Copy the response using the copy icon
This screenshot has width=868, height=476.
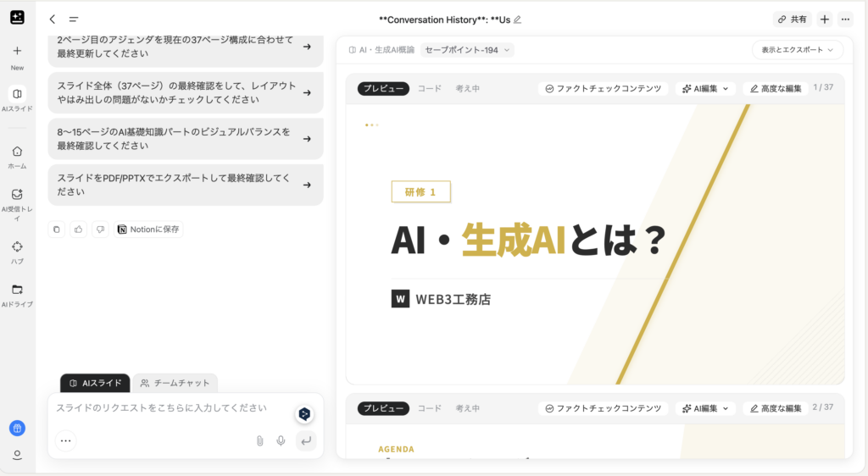click(57, 230)
